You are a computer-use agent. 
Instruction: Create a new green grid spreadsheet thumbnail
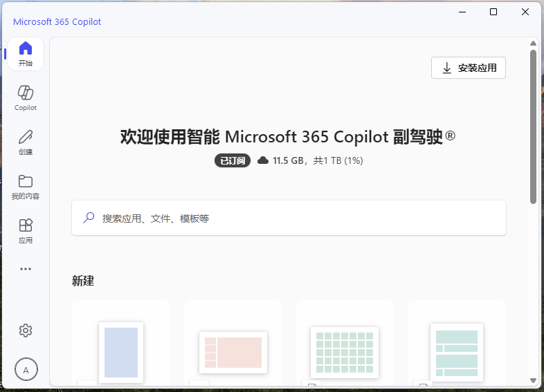click(345, 353)
